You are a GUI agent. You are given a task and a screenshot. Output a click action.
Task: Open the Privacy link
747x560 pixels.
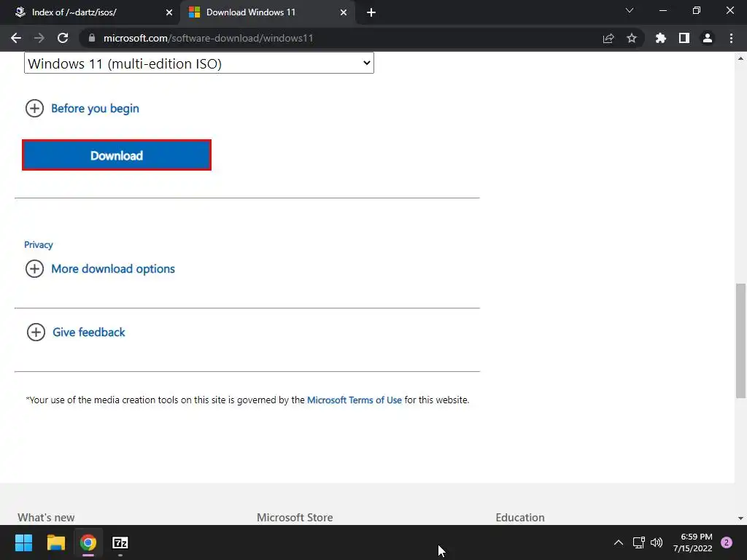tap(39, 245)
